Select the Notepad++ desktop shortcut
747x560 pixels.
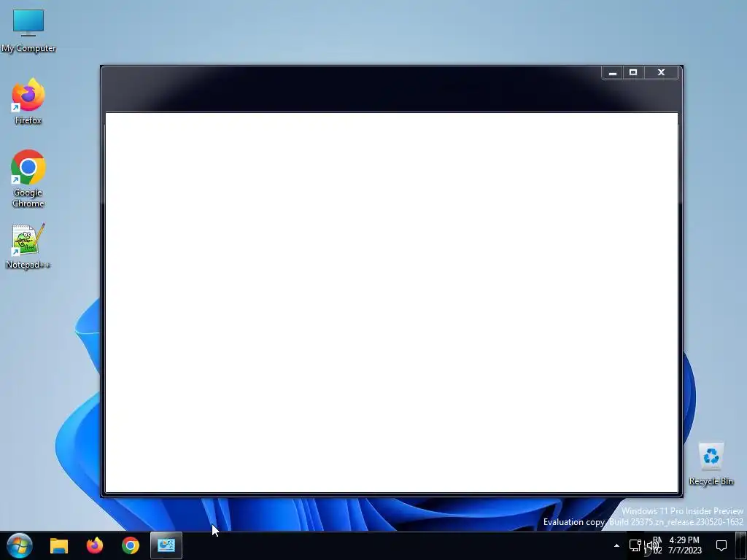pos(28,246)
